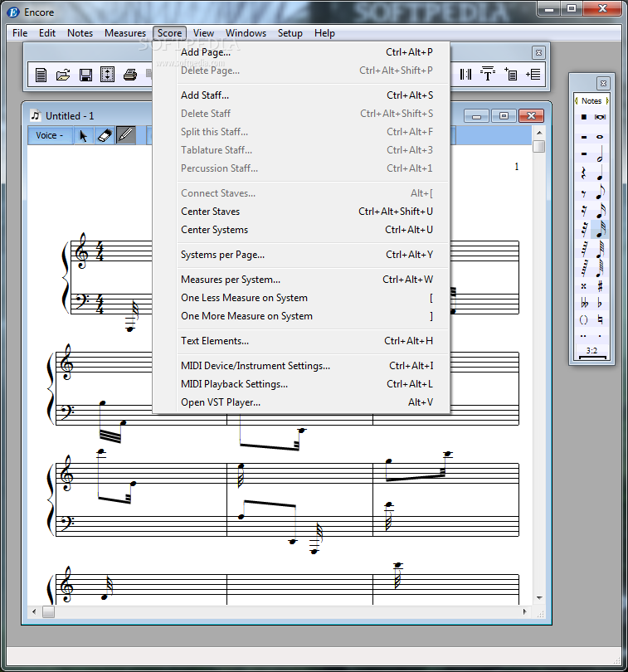Close the main toolbar panel
The height and width of the screenshot is (672, 628).
[x=538, y=53]
